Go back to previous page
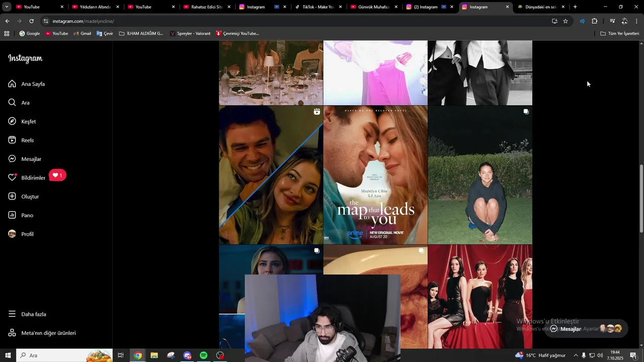Viewport: 644px width, 362px height. point(7,21)
